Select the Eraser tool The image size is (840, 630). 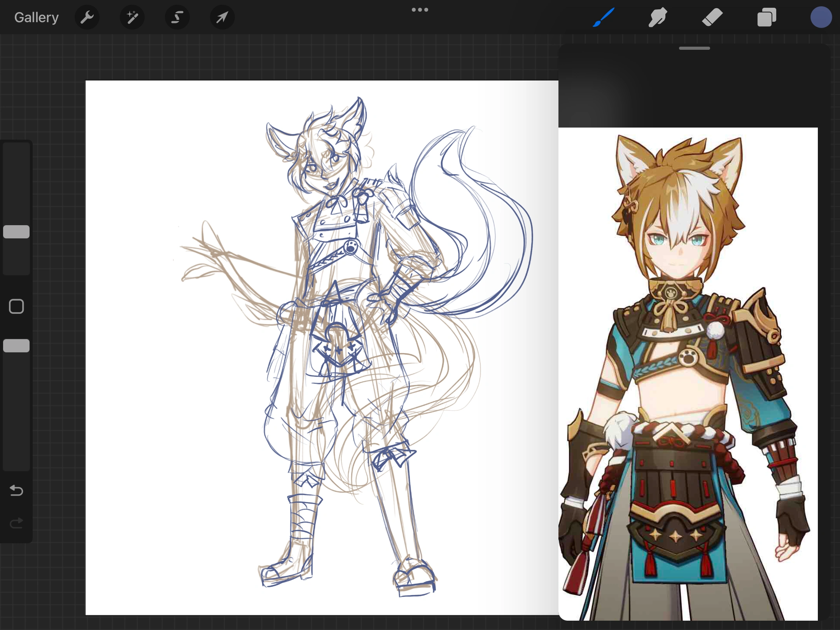[712, 17]
